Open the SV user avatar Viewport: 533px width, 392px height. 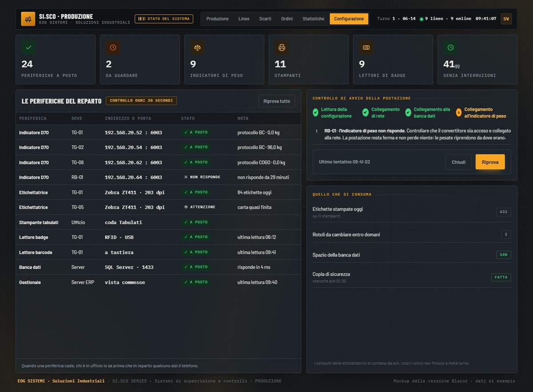506,19
